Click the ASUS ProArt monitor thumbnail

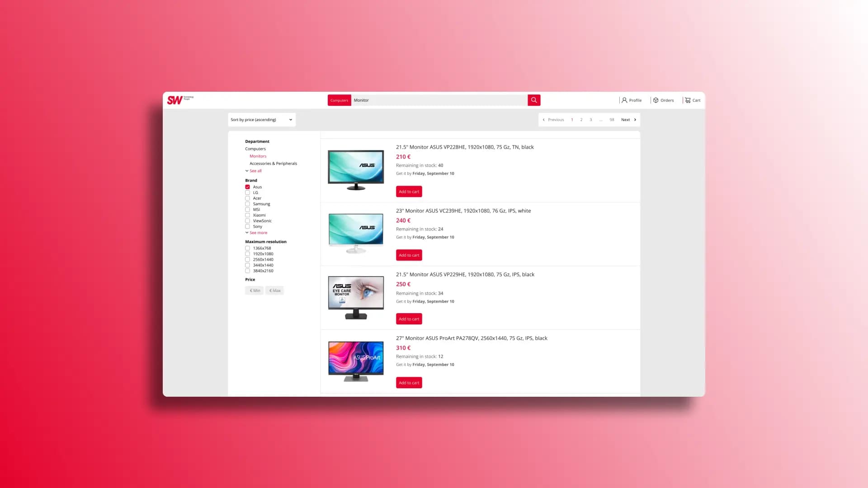click(356, 361)
